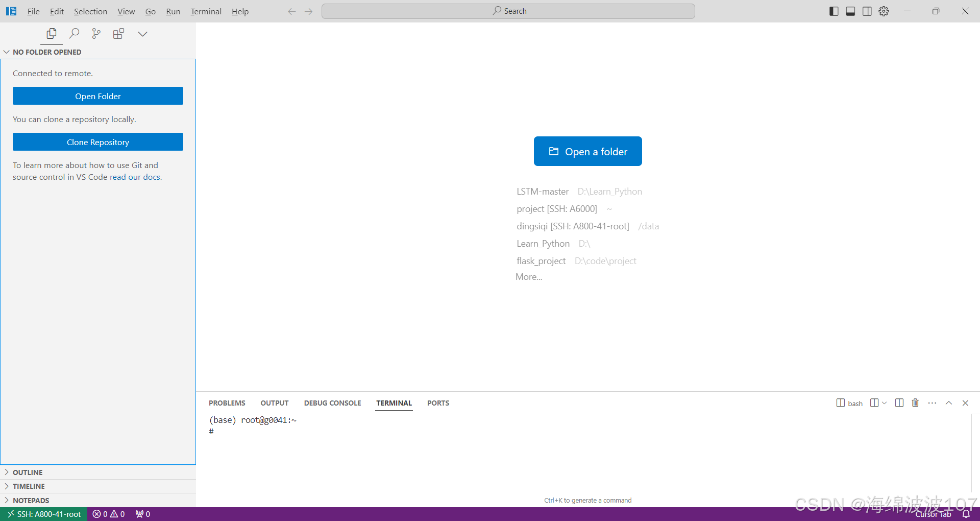Open the Terminal menu
The height and width of the screenshot is (521, 980).
[206, 11]
